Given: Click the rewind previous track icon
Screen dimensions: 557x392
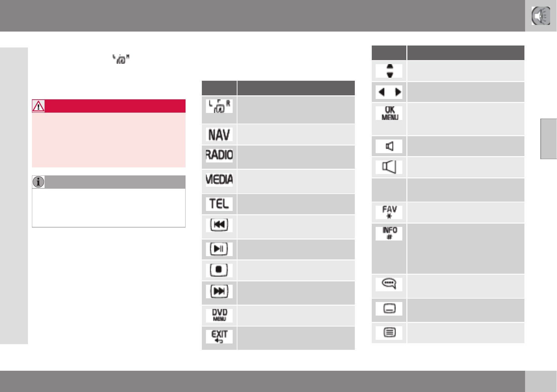Looking at the screenshot, I should [x=219, y=225].
